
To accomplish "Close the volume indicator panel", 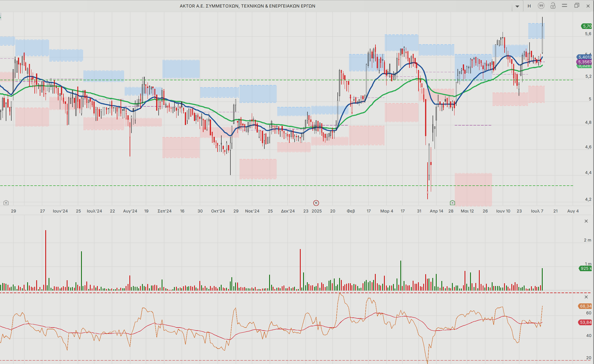I will point(586,221).
